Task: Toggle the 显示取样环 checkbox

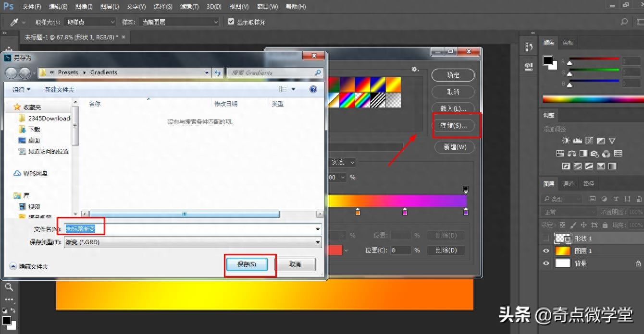Action: click(231, 22)
